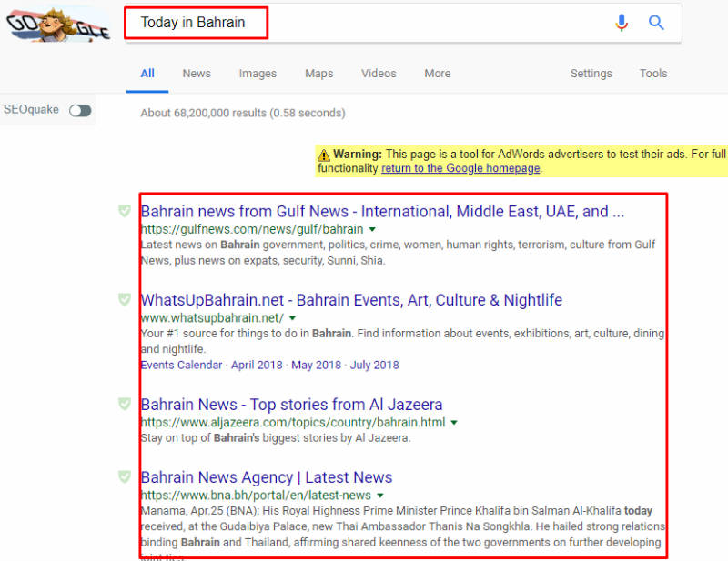Click the shield icon beside the Al Jazeera result

(125, 405)
